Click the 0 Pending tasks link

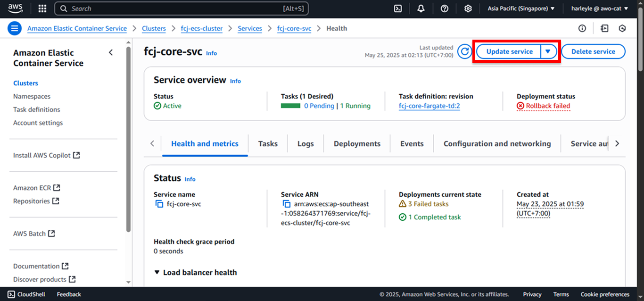(x=319, y=106)
